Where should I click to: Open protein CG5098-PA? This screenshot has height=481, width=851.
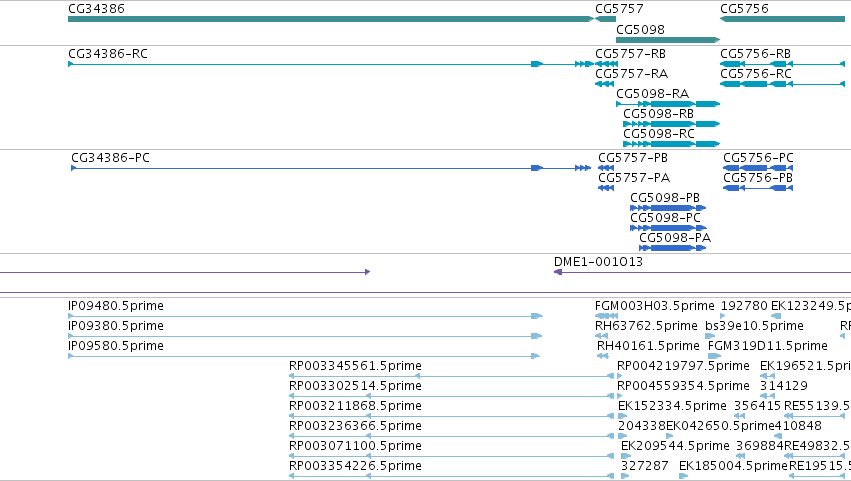point(675,238)
